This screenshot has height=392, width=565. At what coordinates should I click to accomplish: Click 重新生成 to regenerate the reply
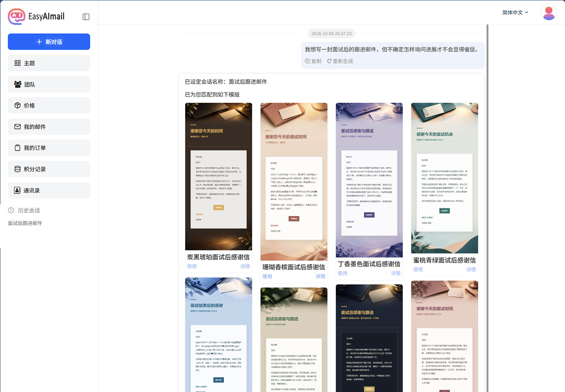(340, 61)
